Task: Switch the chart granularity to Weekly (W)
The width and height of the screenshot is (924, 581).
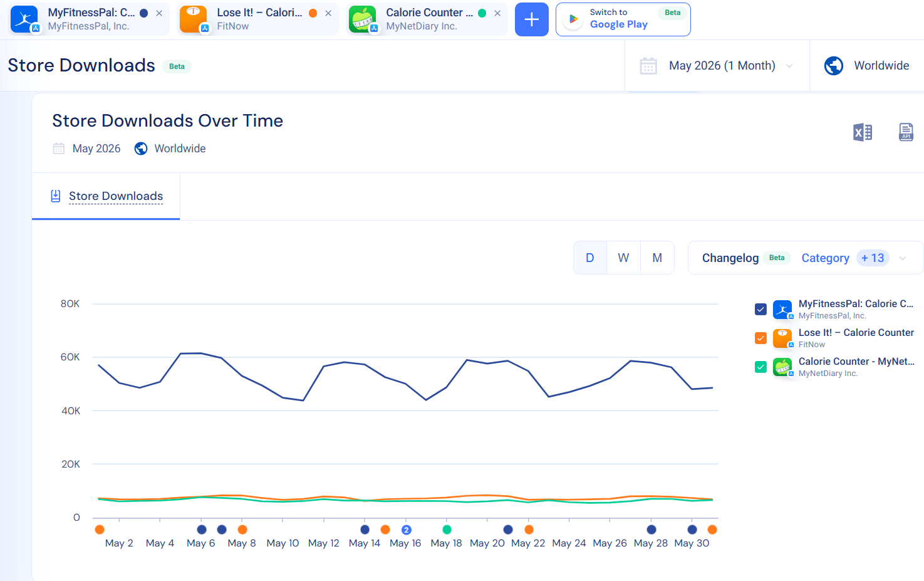Action: tap(623, 258)
